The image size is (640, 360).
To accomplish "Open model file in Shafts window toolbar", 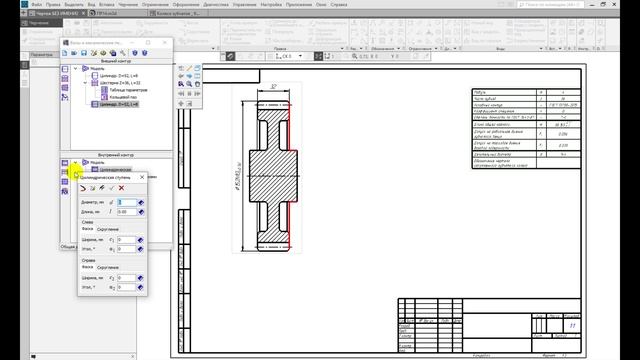I will [74, 53].
